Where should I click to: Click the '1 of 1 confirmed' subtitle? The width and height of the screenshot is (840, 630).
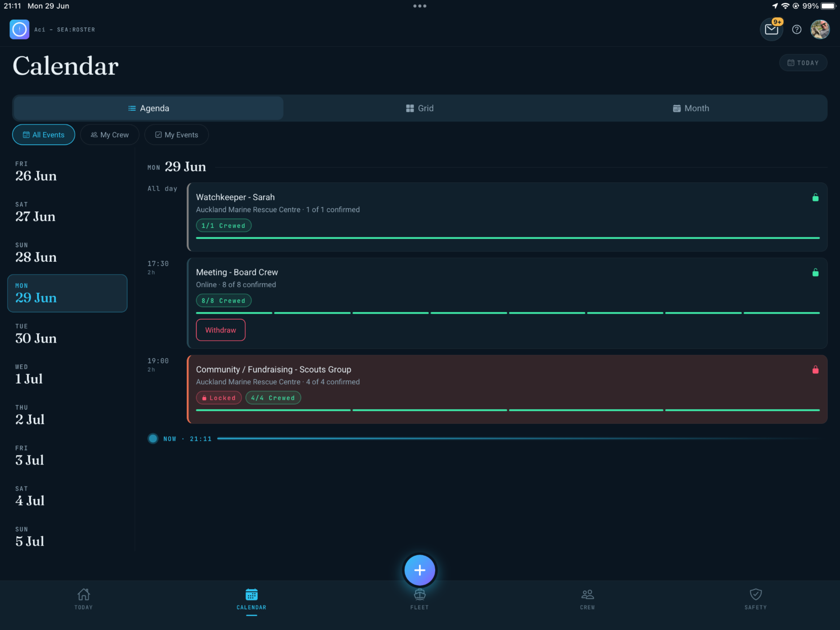tap(333, 210)
